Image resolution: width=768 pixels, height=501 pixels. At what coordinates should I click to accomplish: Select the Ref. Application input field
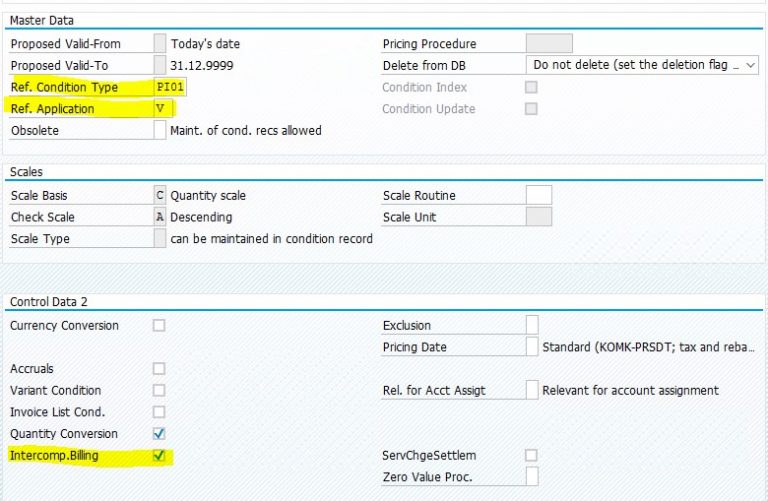pyautogui.click(x=160, y=108)
